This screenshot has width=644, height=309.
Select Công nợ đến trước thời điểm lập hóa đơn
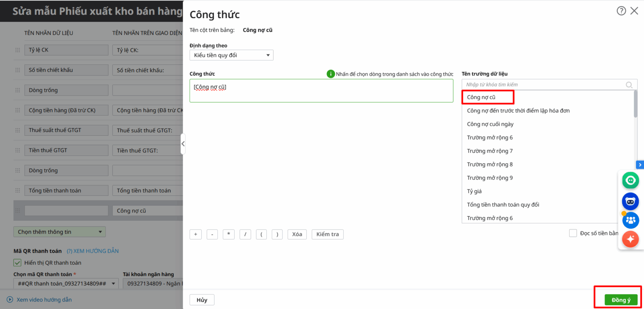(x=518, y=111)
